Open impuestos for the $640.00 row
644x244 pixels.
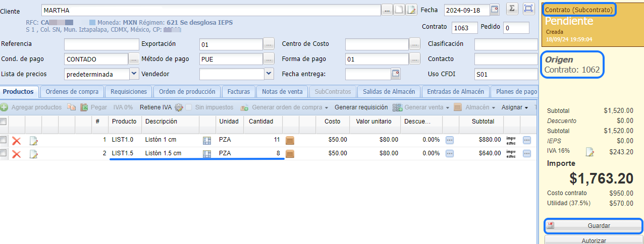coord(511,153)
